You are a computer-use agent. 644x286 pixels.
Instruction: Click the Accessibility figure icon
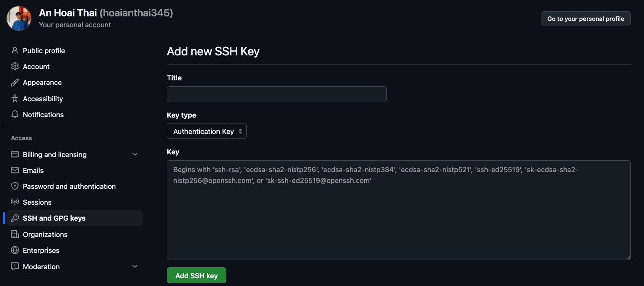[15, 99]
